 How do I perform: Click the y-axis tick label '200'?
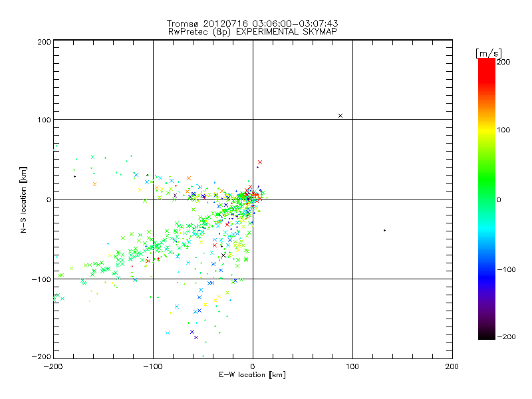(x=44, y=42)
